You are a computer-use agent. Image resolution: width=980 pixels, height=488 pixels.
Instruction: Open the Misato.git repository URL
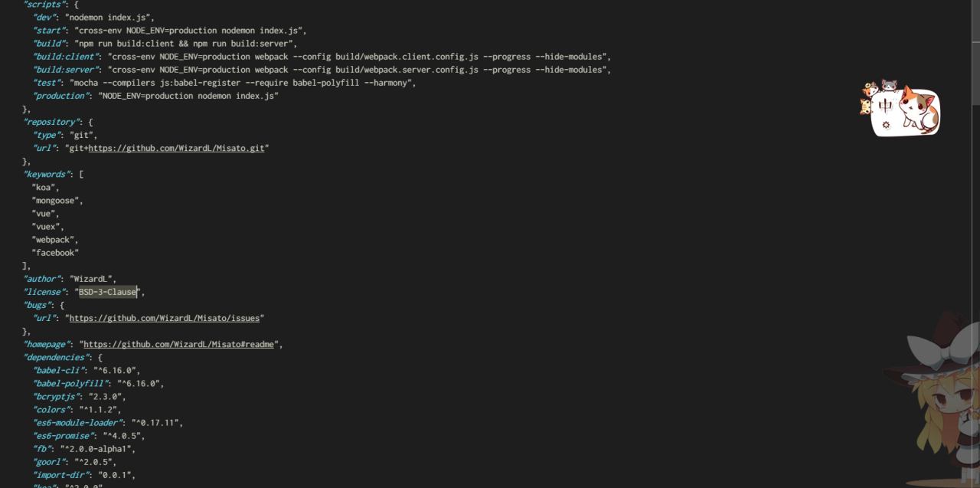click(177, 148)
